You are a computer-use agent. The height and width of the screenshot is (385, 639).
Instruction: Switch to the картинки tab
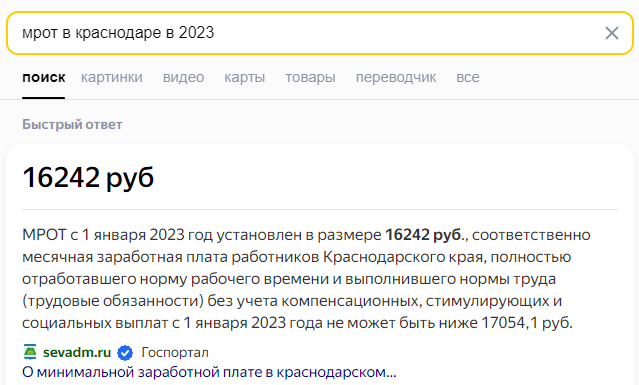click(112, 77)
